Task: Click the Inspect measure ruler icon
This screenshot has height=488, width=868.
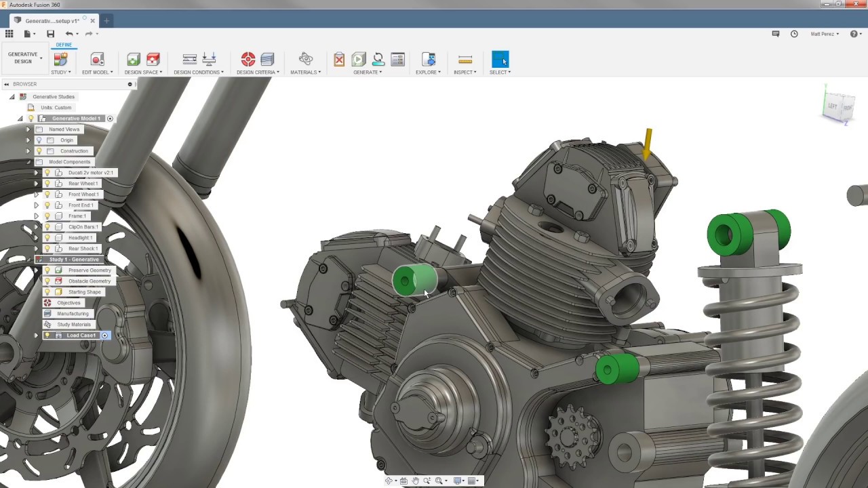Action: (x=465, y=60)
